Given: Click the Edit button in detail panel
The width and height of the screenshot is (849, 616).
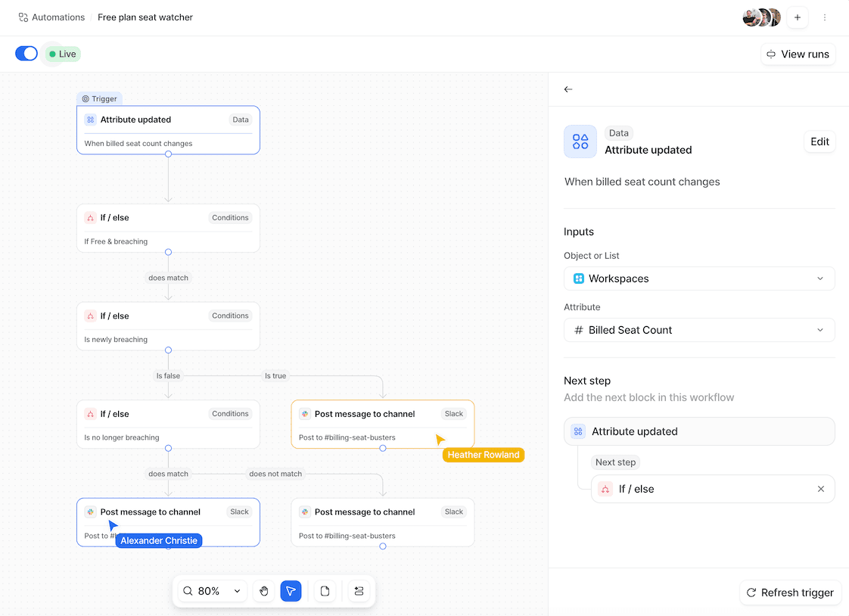Looking at the screenshot, I should coord(819,142).
